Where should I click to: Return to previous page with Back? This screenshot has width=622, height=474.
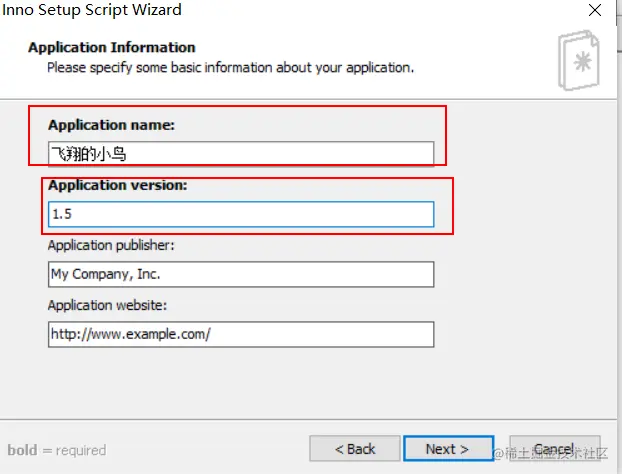pos(355,449)
